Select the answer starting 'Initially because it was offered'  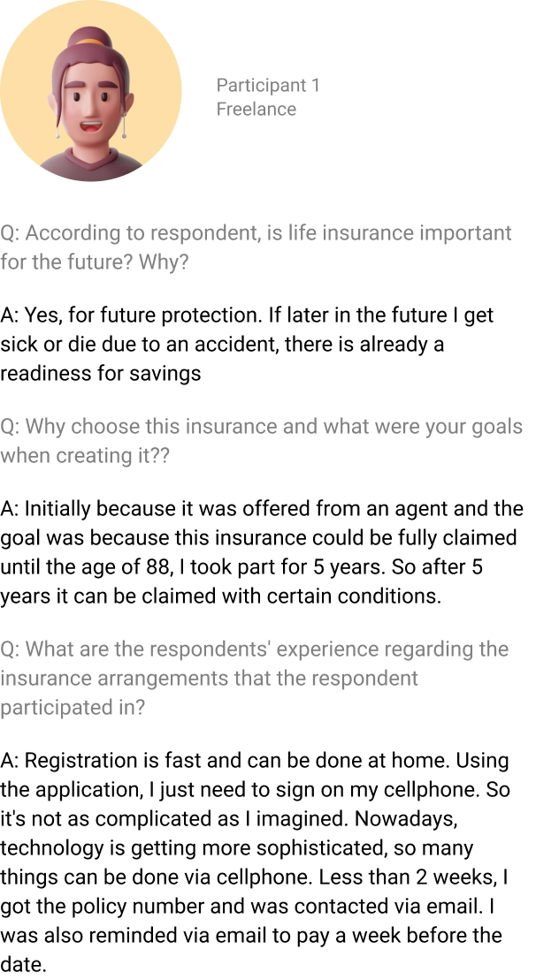[x=262, y=552]
